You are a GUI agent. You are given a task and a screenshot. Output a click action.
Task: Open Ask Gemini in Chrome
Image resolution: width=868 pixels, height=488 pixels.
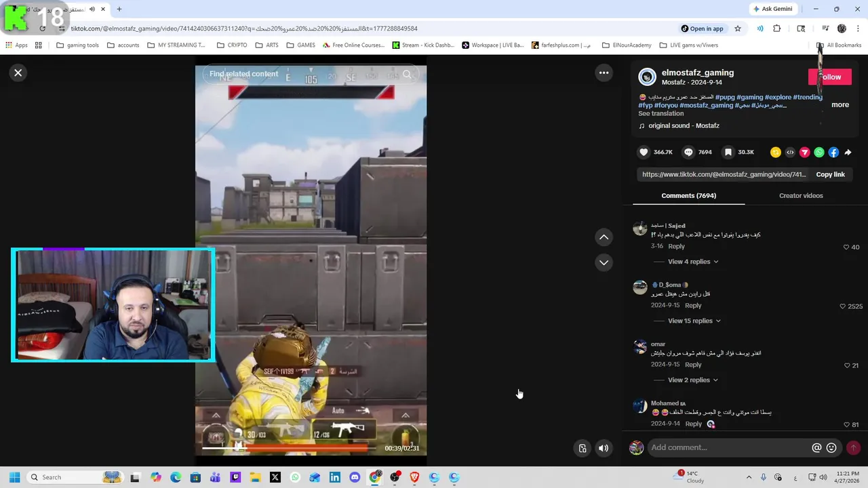click(x=772, y=9)
